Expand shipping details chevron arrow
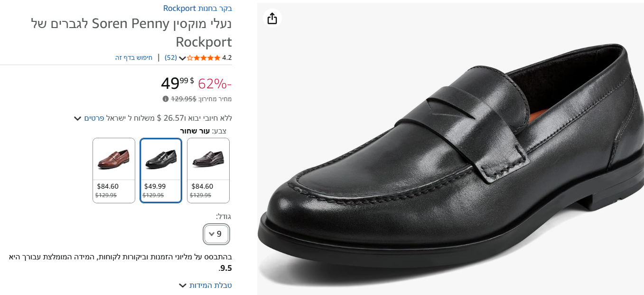644x295 pixels. tap(78, 118)
